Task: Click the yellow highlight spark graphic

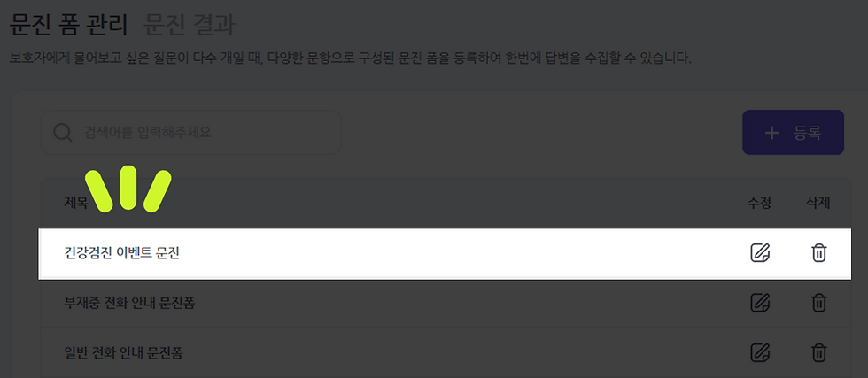Action: tap(128, 189)
